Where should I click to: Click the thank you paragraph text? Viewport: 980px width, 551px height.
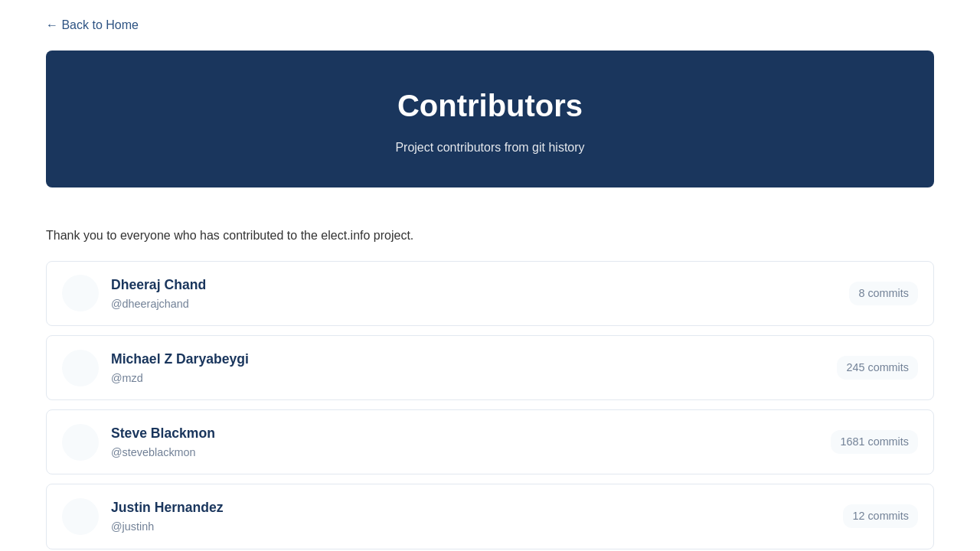click(x=230, y=236)
